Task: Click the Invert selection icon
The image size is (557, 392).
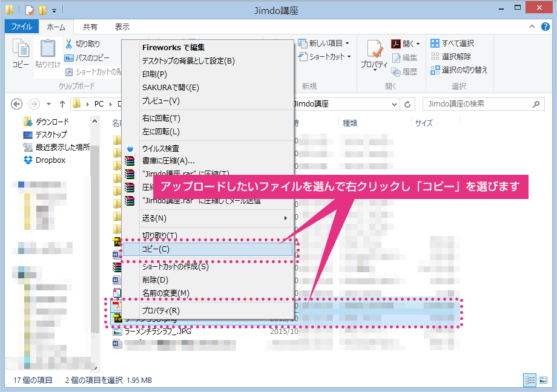Action: point(435,70)
